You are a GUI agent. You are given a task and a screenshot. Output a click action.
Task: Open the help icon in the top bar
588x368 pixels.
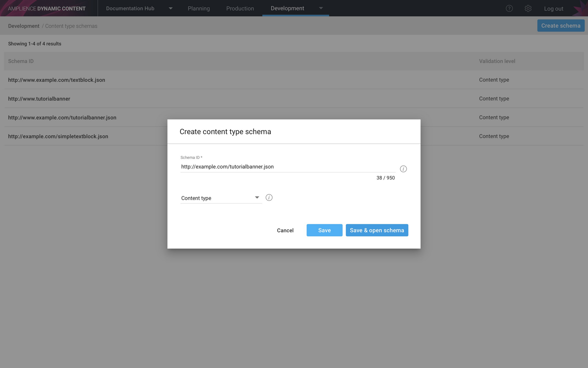[x=509, y=8]
